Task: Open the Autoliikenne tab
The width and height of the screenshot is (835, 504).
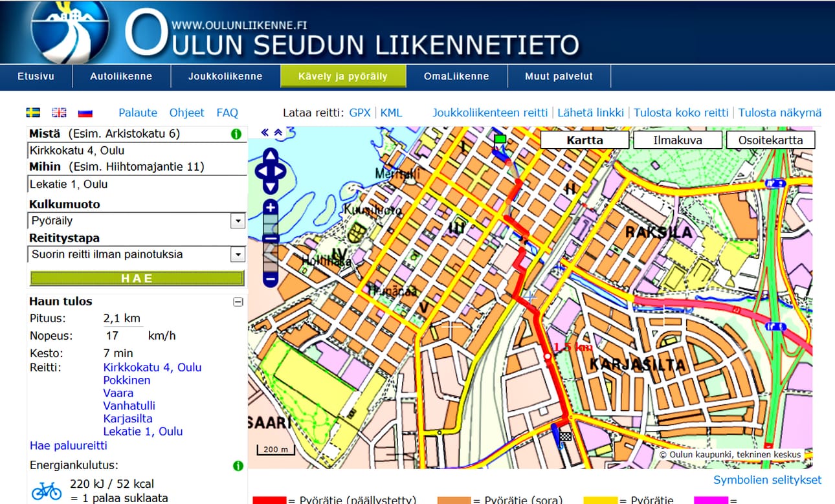Action: tap(121, 76)
